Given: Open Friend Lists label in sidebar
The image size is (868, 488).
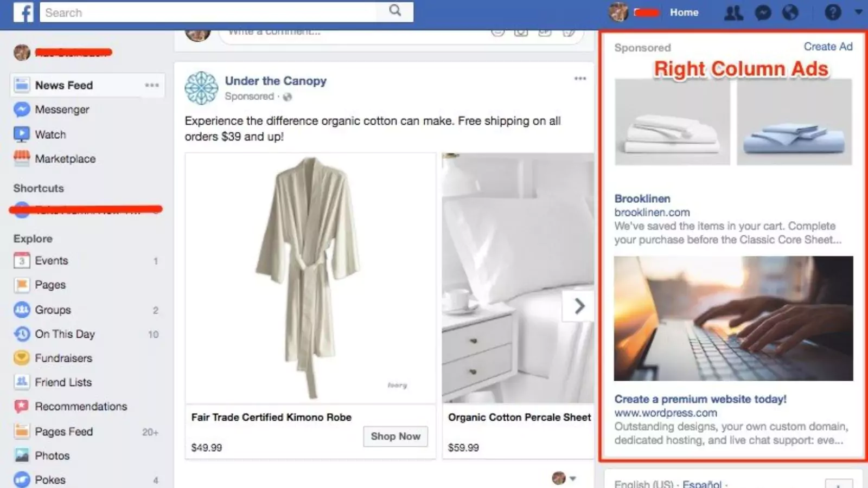Looking at the screenshot, I should (63, 382).
